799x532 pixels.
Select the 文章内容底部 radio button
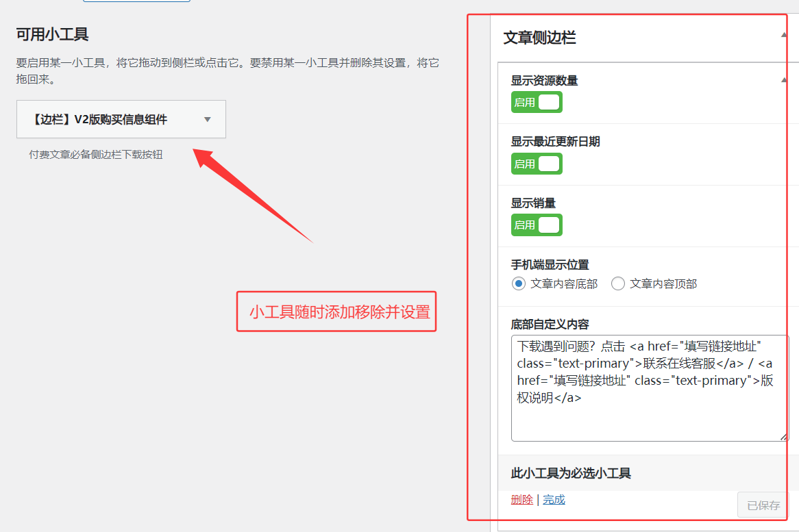519,283
